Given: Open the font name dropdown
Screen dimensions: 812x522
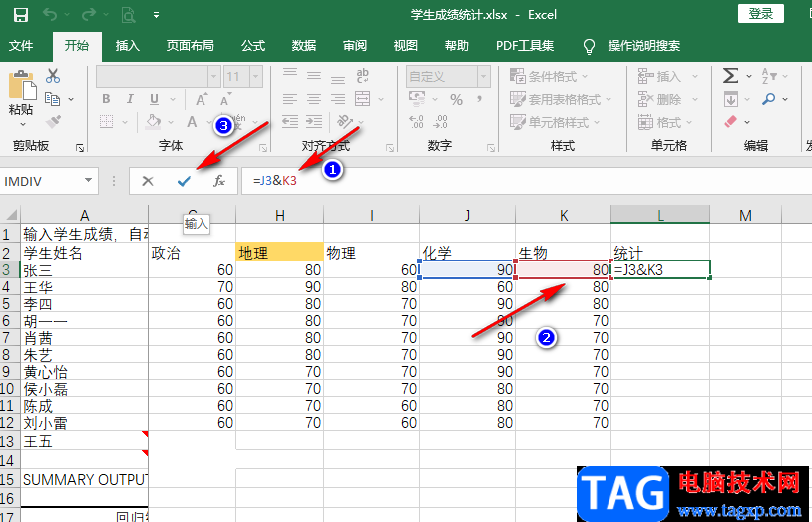Looking at the screenshot, I should [x=213, y=76].
